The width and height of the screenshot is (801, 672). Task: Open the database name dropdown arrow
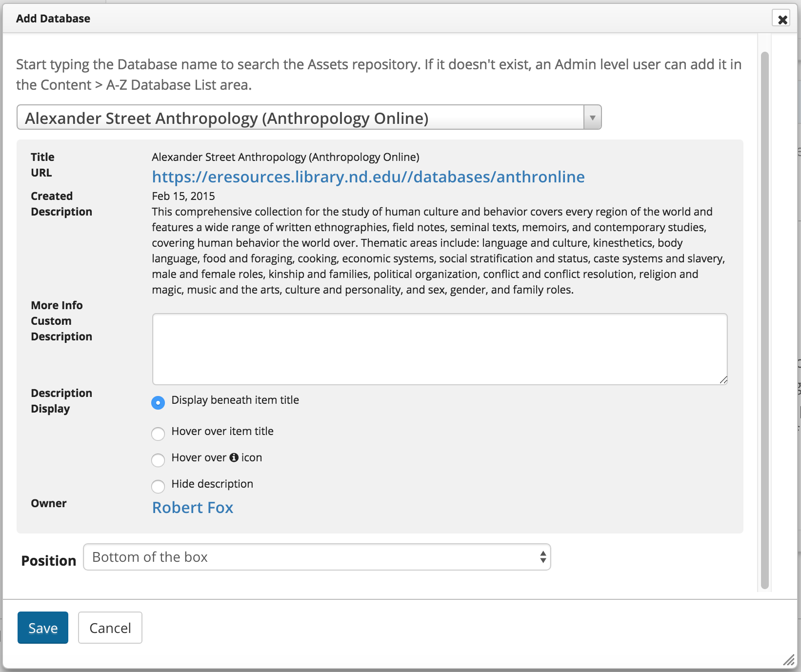[x=592, y=118]
